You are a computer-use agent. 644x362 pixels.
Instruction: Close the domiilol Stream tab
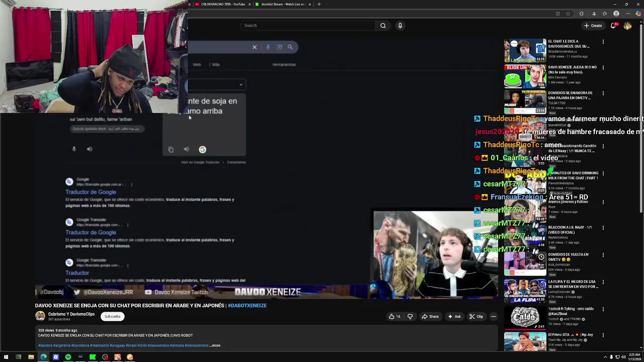coord(309,4)
